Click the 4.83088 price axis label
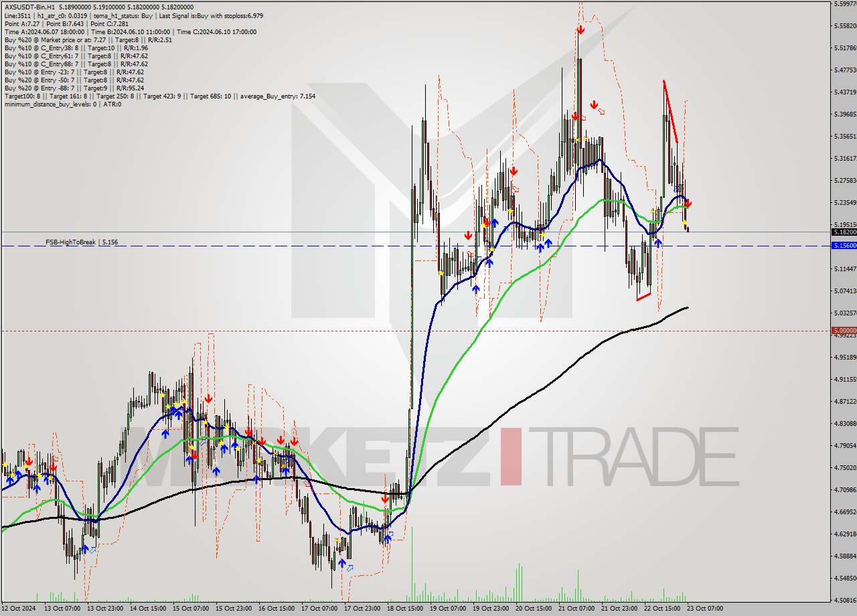This screenshot has width=857, height=616. click(845, 423)
